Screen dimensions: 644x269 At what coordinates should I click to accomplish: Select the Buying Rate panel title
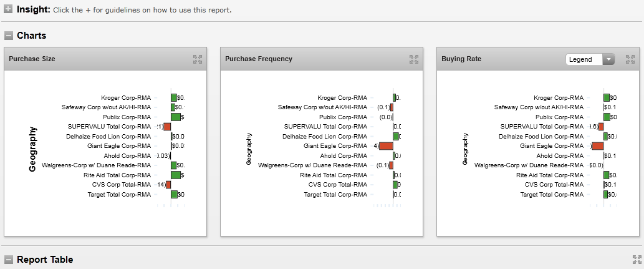point(461,59)
